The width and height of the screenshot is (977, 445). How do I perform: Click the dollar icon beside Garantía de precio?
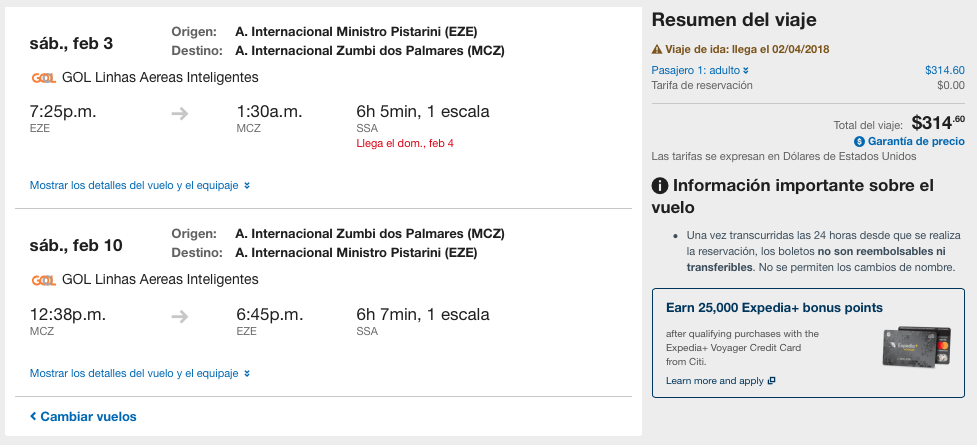[860, 141]
